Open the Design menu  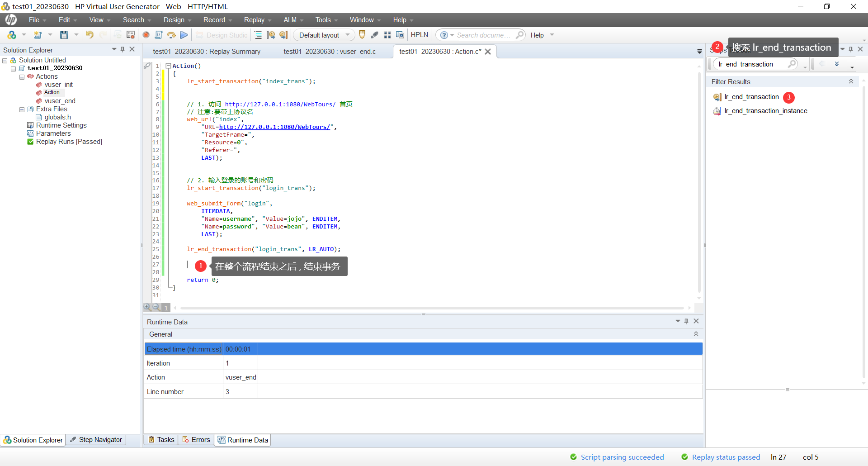point(177,20)
